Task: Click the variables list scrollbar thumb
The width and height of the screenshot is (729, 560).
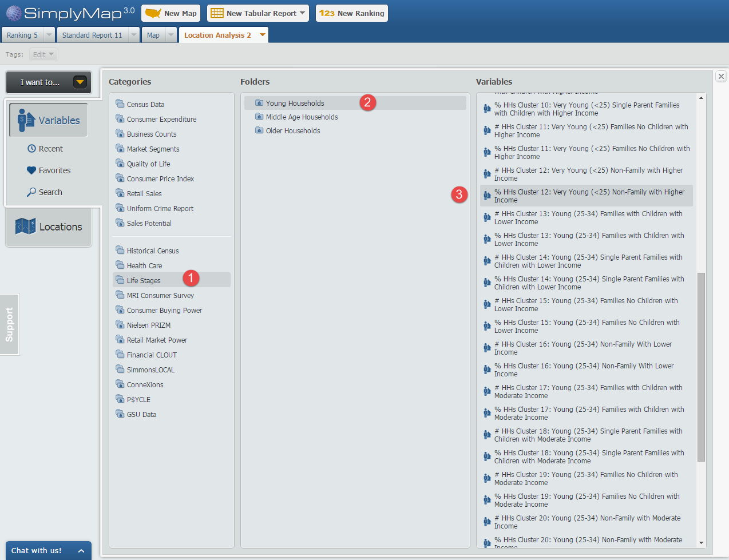Action: pyautogui.click(x=702, y=367)
